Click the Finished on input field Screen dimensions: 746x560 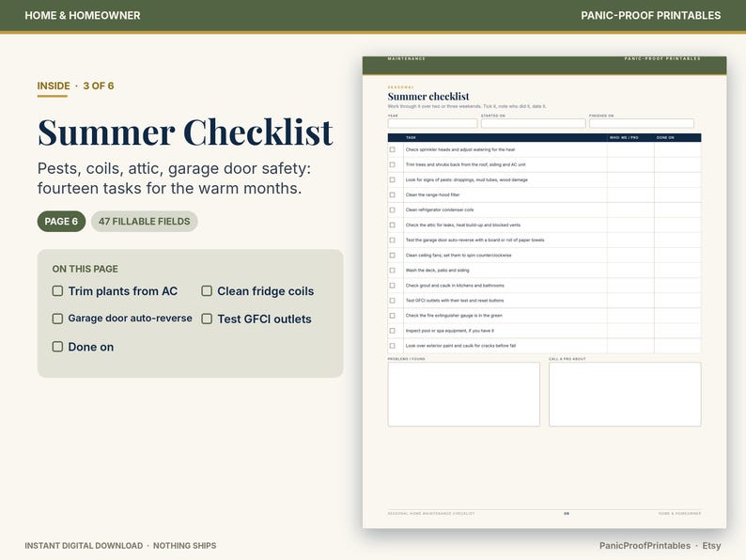pos(642,124)
